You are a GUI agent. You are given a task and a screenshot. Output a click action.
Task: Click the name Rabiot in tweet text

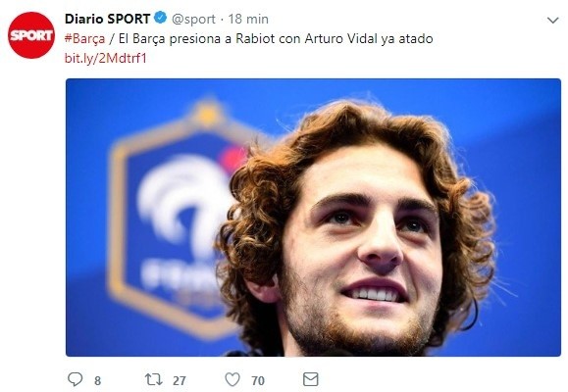[x=255, y=38]
